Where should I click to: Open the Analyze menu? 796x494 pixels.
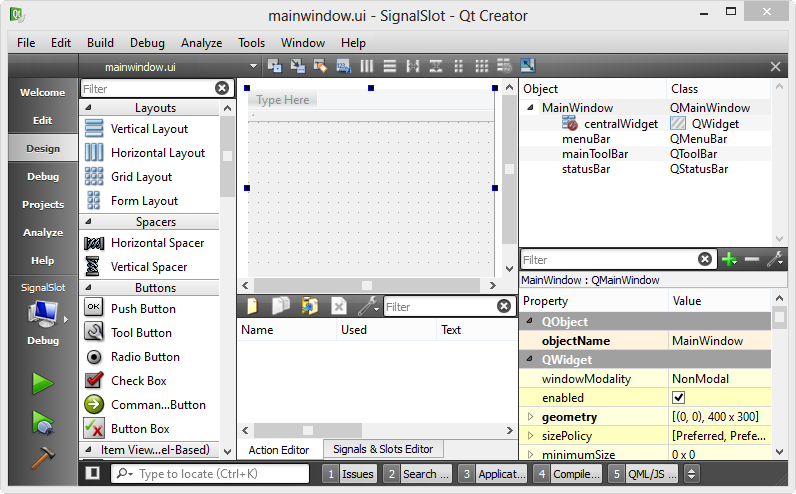tap(202, 43)
